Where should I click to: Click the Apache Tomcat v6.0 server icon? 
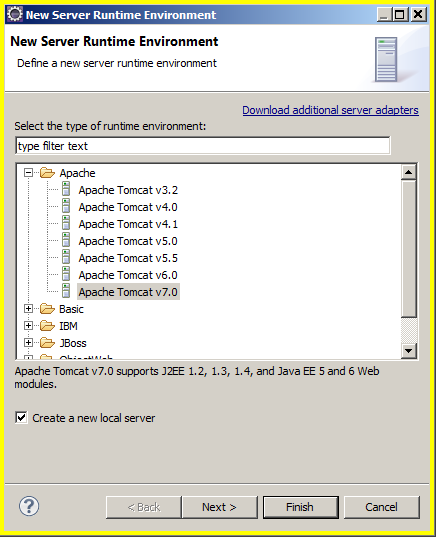[66, 274]
